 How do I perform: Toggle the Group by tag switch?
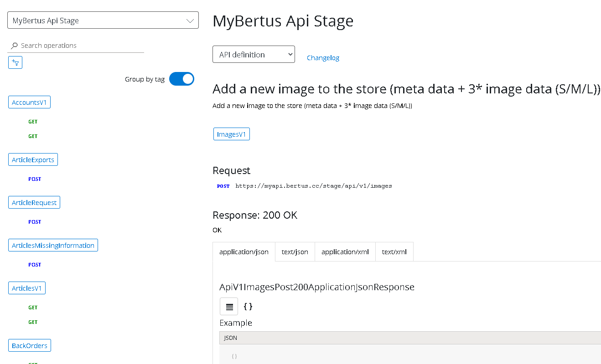coord(181,79)
